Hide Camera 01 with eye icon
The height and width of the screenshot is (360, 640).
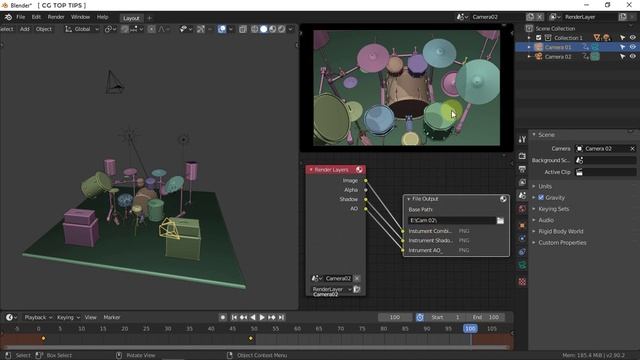(x=632, y=47)
